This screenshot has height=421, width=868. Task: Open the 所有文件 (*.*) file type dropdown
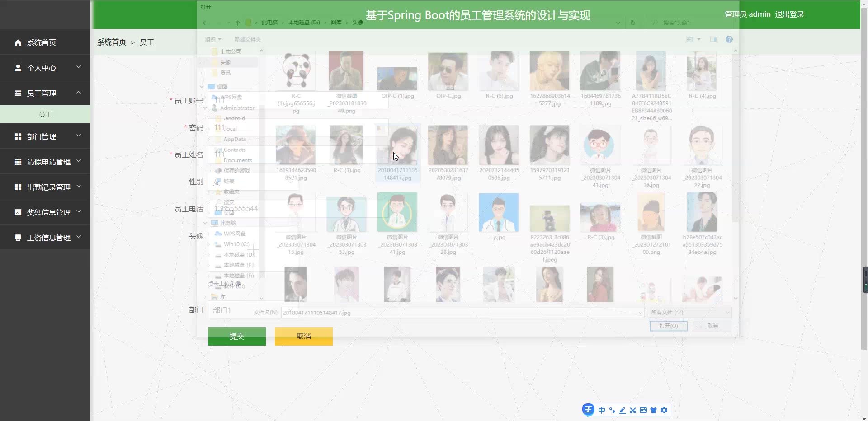(690, 313)
